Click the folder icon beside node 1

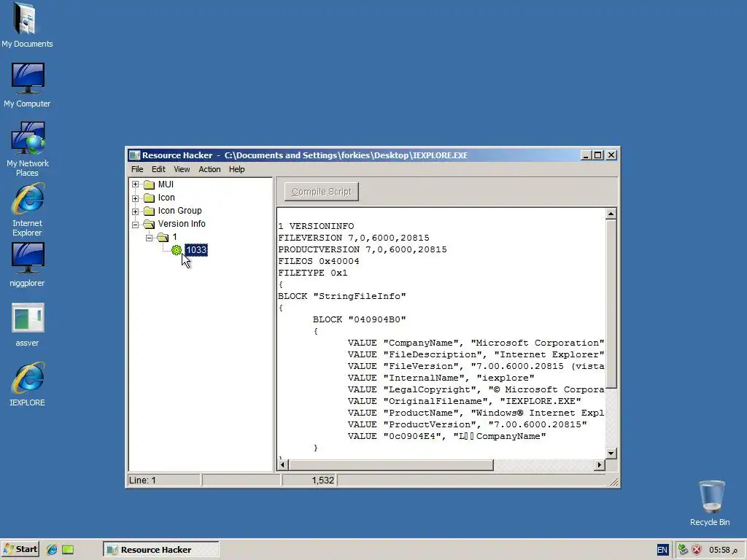tap(163, 237)
